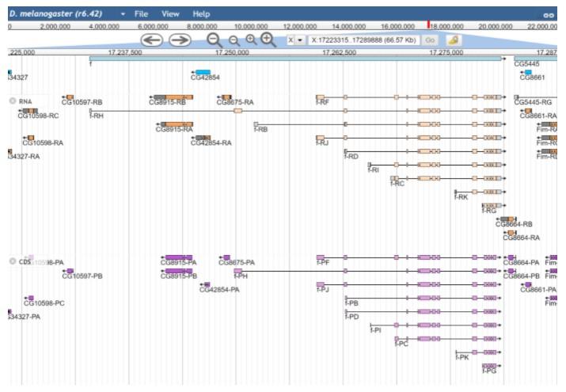Select transcript CG10597-RB
This screenshot has width=566, height=392.
70,97
